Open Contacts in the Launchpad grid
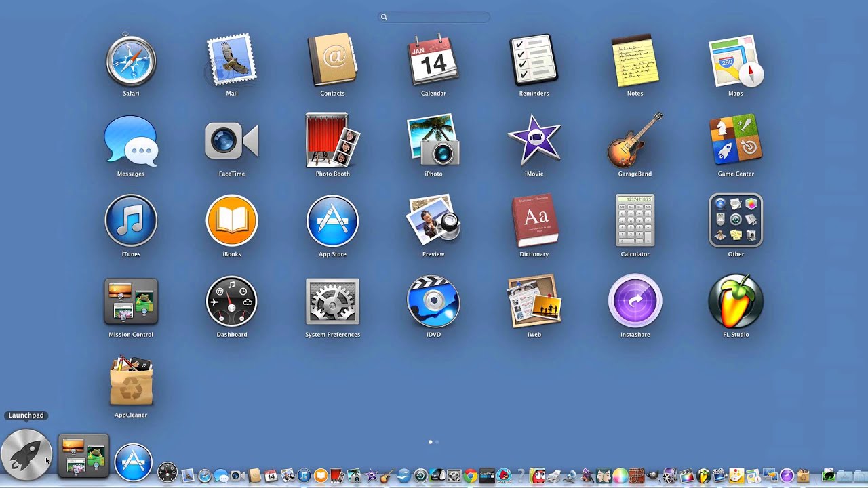Screen dimensions: 868x488 332,60
